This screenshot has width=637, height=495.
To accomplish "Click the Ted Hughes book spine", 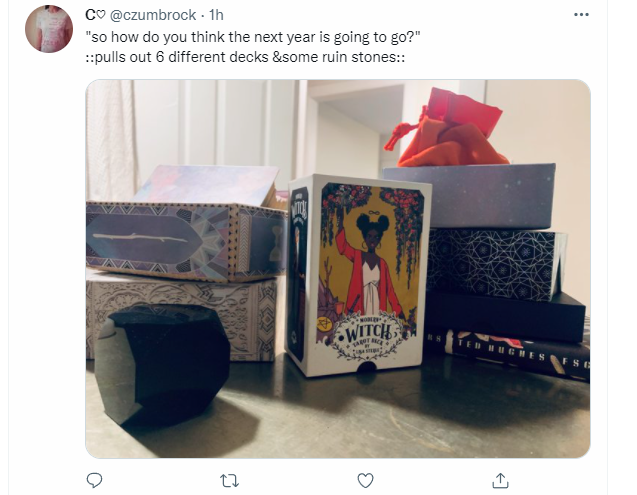I will [508, 353].
